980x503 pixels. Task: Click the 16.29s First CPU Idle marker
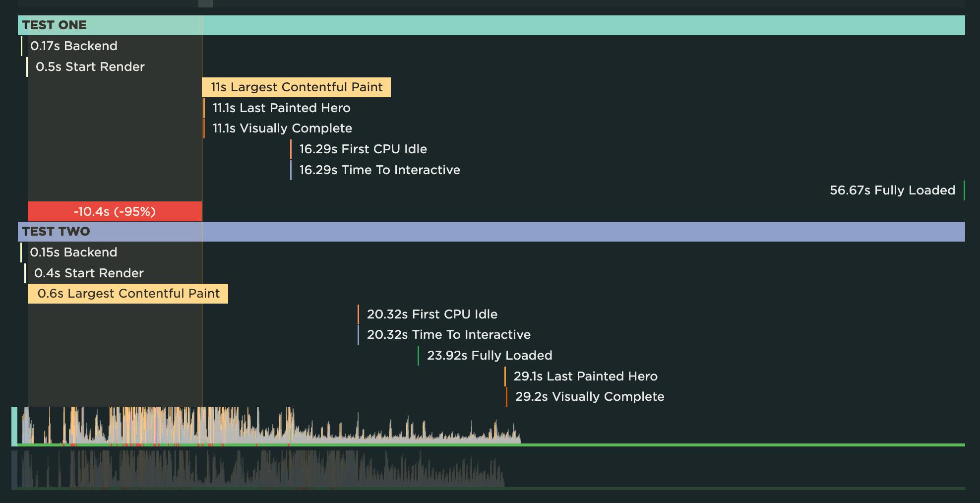pyautogui.click(x=363, y=149)
